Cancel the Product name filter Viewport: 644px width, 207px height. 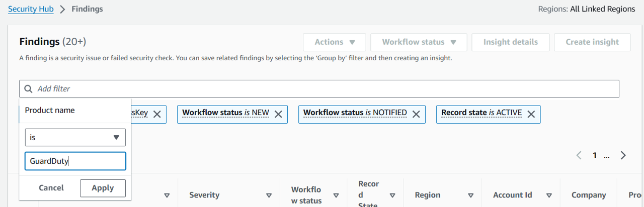click(x=51, y=188)
